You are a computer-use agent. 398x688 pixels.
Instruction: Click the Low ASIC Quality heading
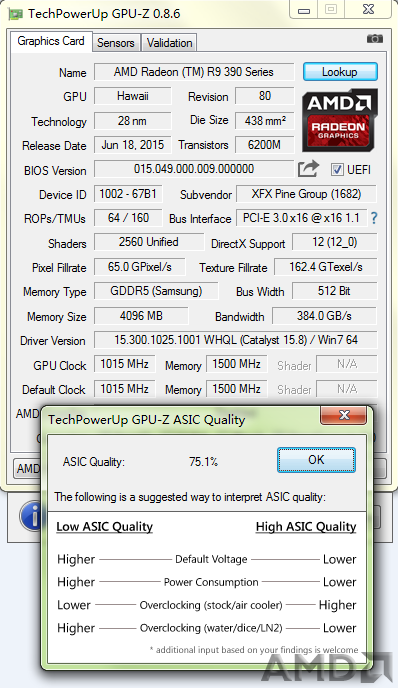(104, 527)
